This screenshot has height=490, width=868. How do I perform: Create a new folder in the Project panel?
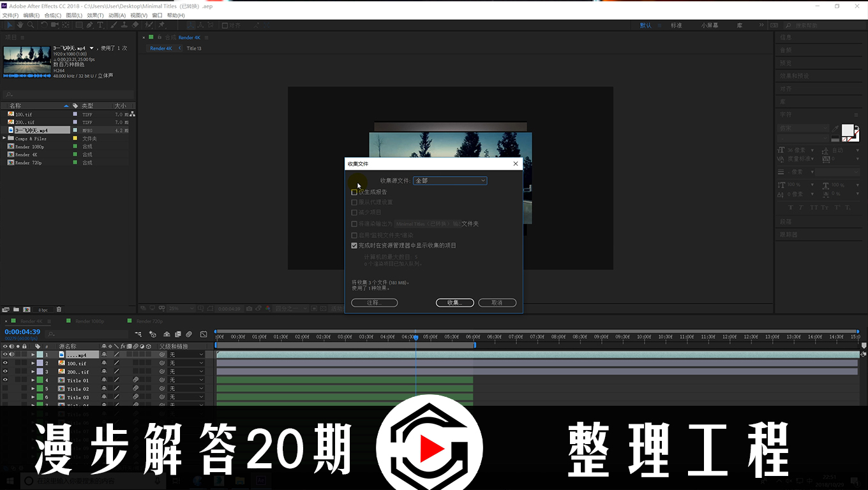pos(16,309)
